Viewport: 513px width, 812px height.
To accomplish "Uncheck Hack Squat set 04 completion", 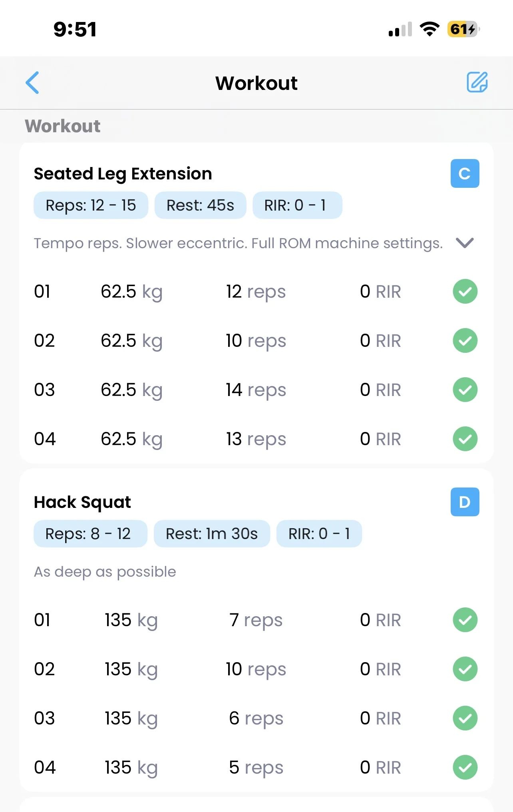I will (x=465, y=767).
